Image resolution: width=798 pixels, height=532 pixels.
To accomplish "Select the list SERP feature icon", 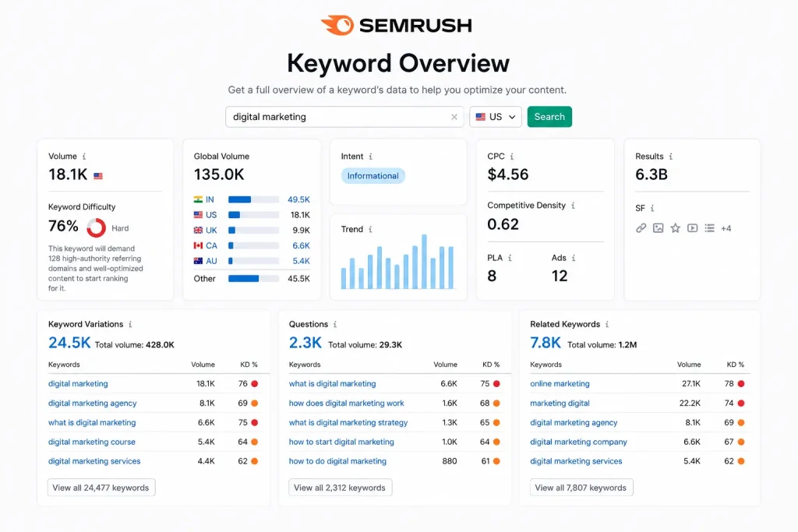I will tap(709, 228).
